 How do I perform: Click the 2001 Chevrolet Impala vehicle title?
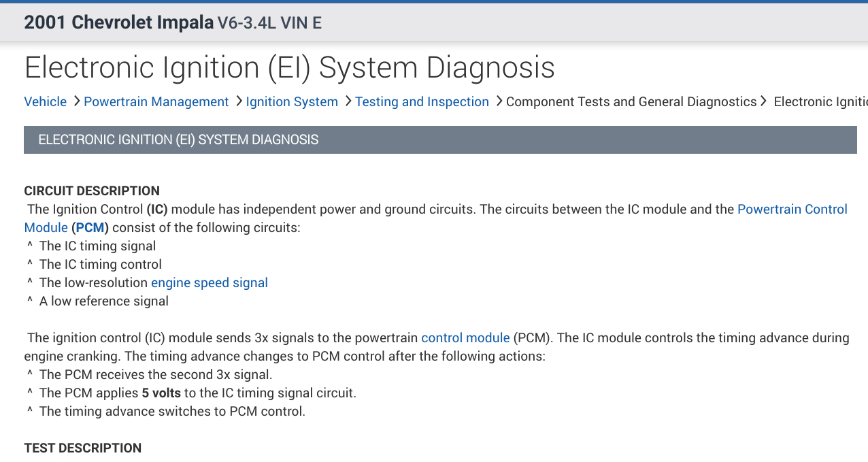[118, 22]
